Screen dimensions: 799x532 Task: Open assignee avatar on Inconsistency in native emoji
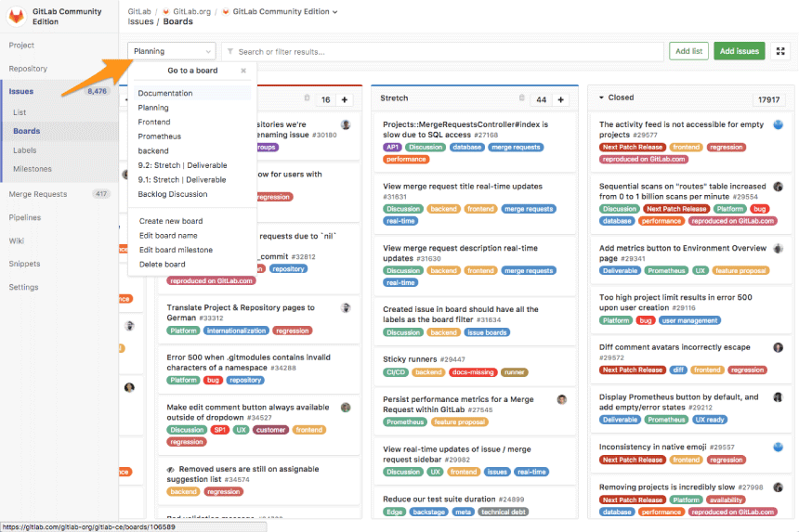[x=779, y=447]
